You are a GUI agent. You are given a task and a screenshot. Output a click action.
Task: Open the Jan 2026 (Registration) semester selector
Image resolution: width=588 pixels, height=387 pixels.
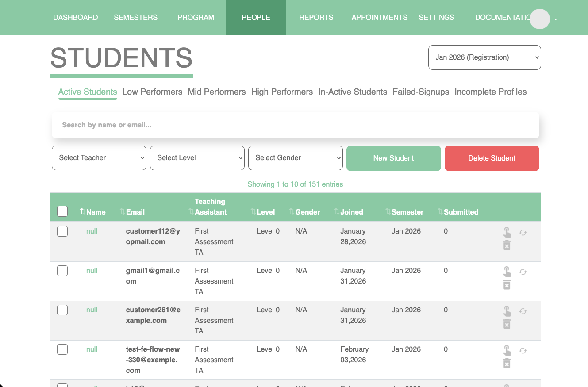point(484,57)
